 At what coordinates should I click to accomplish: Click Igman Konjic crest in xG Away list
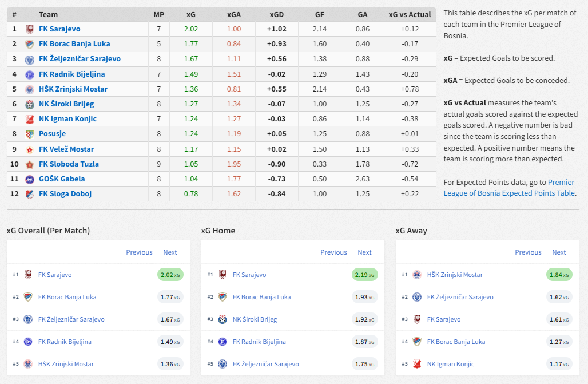tap(417, 364)
